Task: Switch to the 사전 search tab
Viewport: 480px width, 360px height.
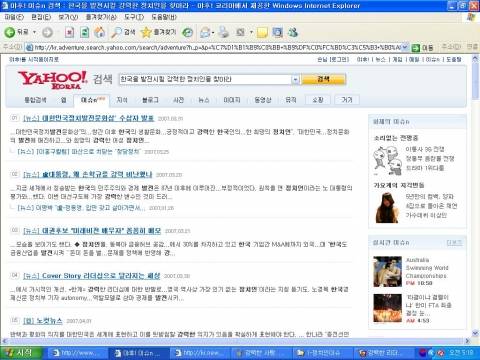Action: (x=178, y=100)
